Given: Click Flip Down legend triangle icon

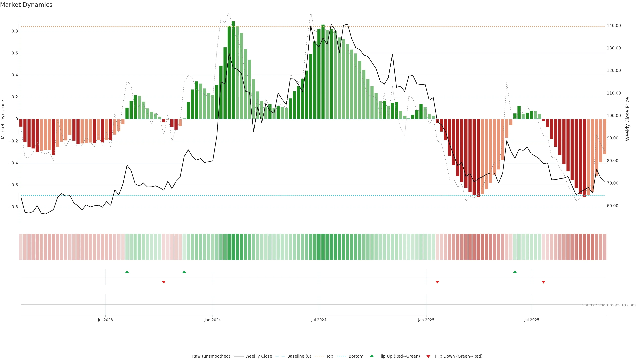Looking at the screenshot, I should 428,356.
